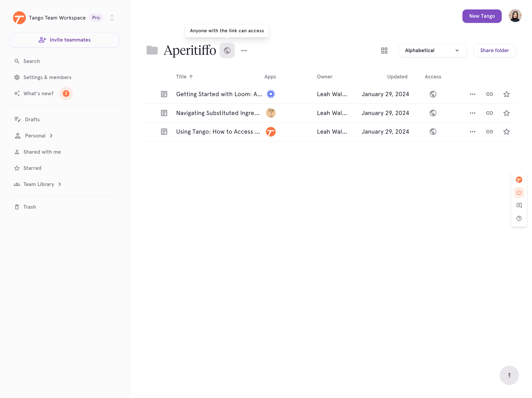Open the folder three-dot menu beside Aperitiffo
532x398 pixels.
coord(244,51)
